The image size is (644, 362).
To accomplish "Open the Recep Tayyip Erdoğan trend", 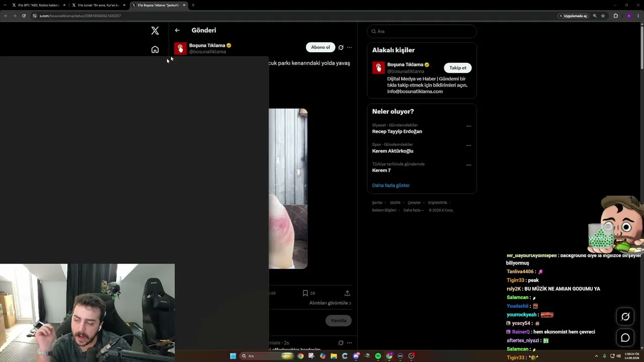I will coord(397,132).
